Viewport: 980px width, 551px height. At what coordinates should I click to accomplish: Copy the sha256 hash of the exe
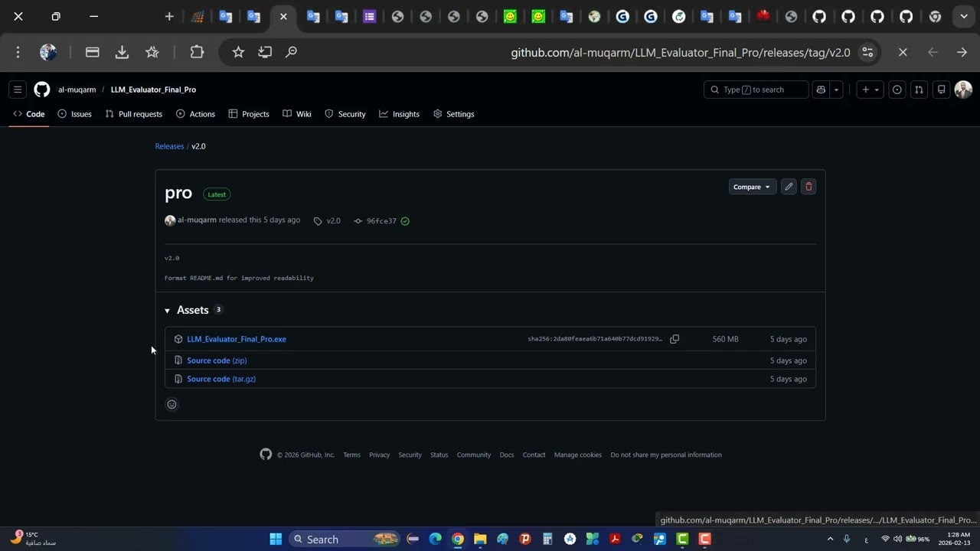[675, 339]
